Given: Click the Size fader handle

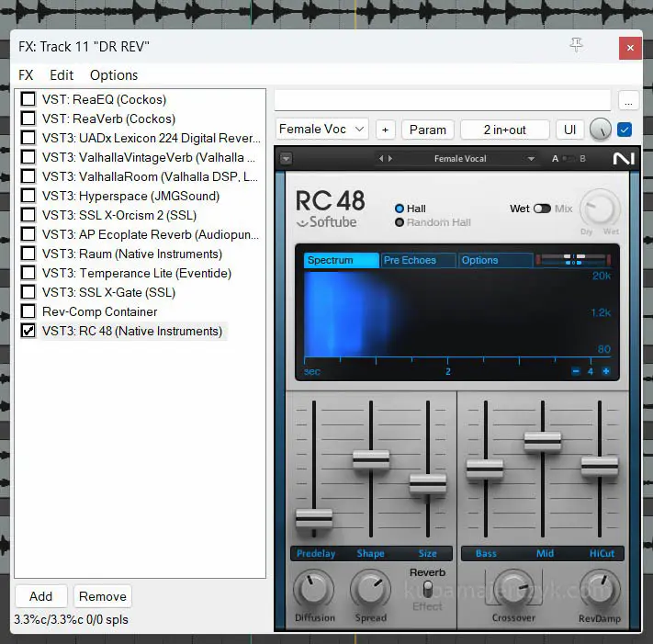Looking at the screenshot, I should click(428, 483).
